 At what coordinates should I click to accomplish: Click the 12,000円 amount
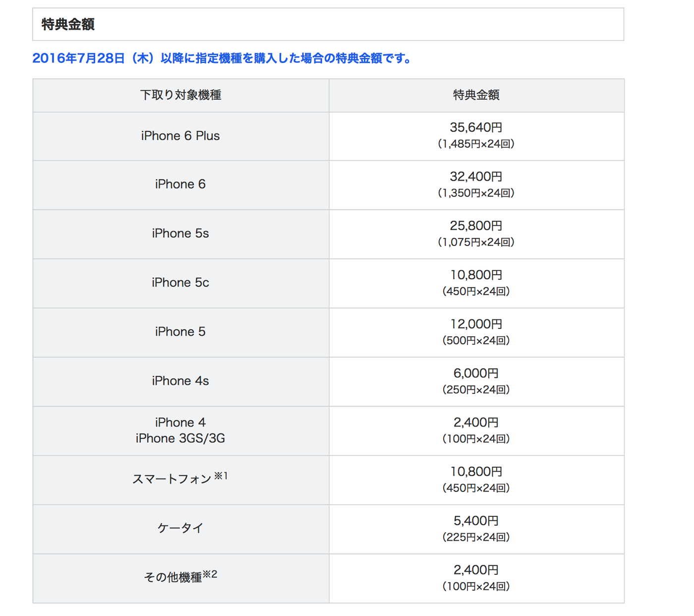[476, 324]
